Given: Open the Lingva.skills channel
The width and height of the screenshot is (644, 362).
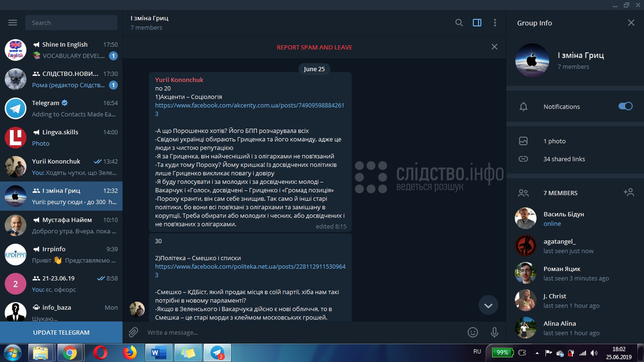Looking at the screenshot, I should coord(61,138).
